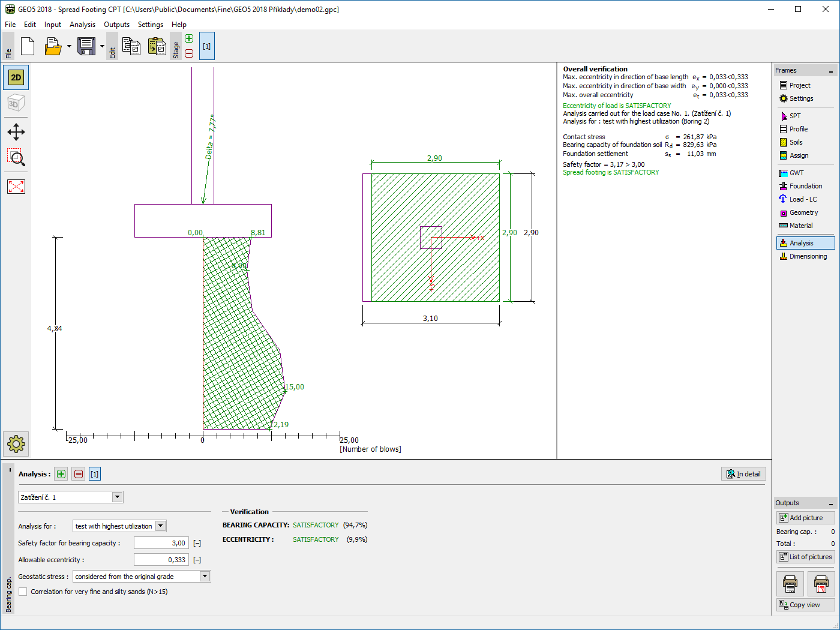Image resolution: width=840 pixels, height=630 pixels.
Task: Open the Geostatic stress dropdown
Action: coord(205,577)
